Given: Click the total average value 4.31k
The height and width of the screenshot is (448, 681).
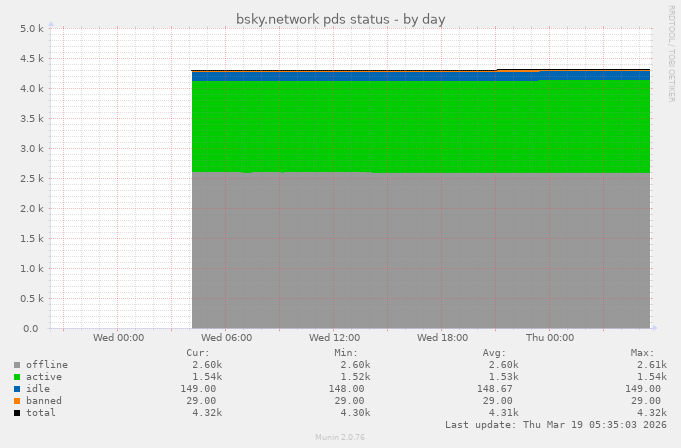Looking at the screenshot, I should (x=503, y=412).
